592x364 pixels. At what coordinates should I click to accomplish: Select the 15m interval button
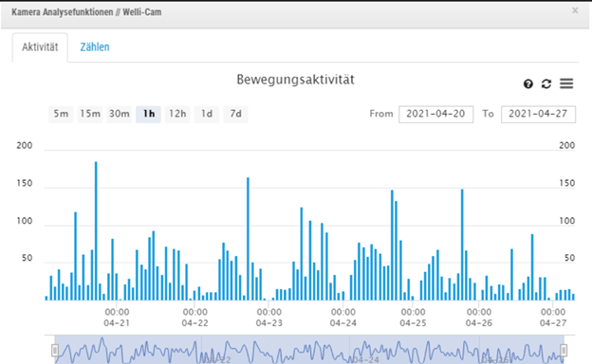[x=90, y=114]
